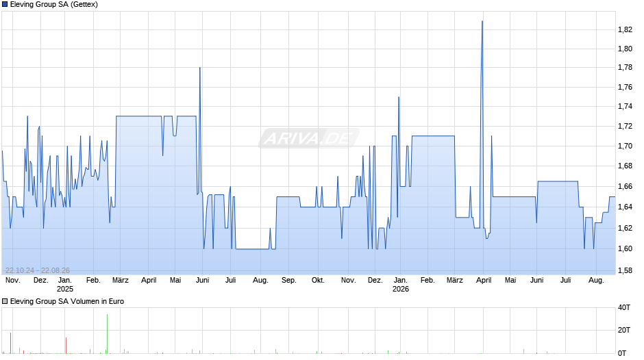Click the 1,80 price axis label
Image resolution: width=644 pixels, height=360 pixels.
(625, 49)
